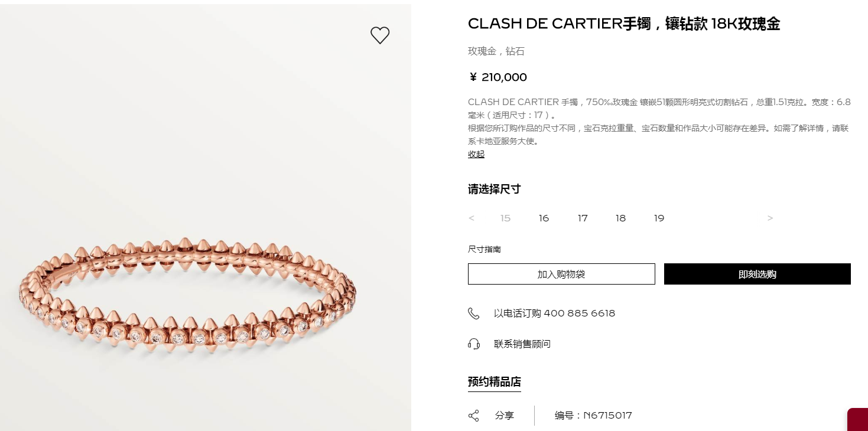Choose size 18
Image resolution: width=868 pixels, height=431 pixels.
click(x=620, y=218)
